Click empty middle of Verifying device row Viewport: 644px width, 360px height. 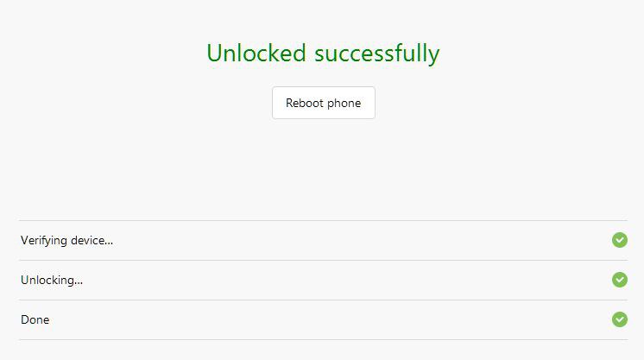click(x=345, y=240)
